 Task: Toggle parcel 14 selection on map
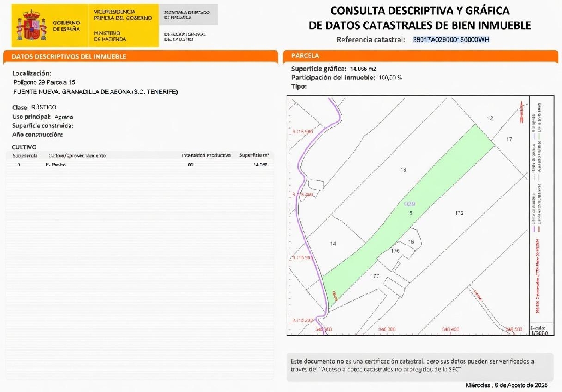(333, 243)
